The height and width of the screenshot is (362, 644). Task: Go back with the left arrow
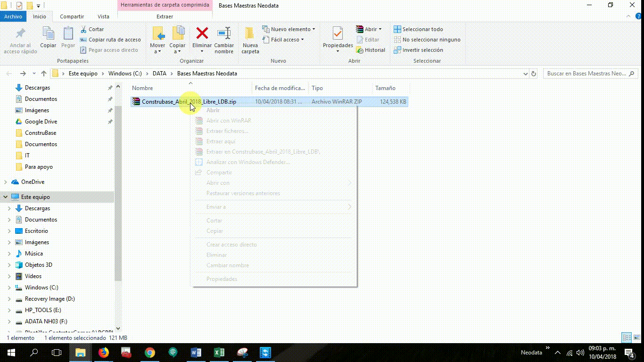pyautogui.click(x=9, y=74)
